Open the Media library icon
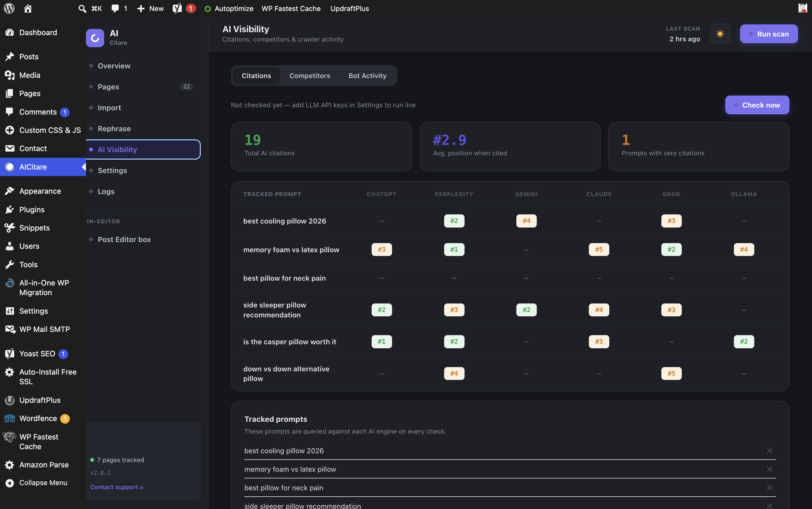The height and width of the screenshot is (509, 812). 10,75
